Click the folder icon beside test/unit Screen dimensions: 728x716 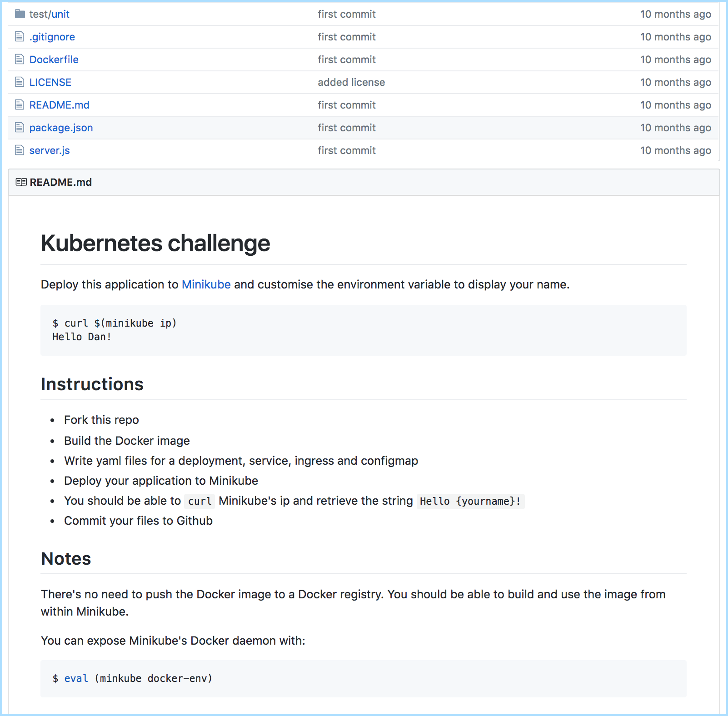click(20, 14)
